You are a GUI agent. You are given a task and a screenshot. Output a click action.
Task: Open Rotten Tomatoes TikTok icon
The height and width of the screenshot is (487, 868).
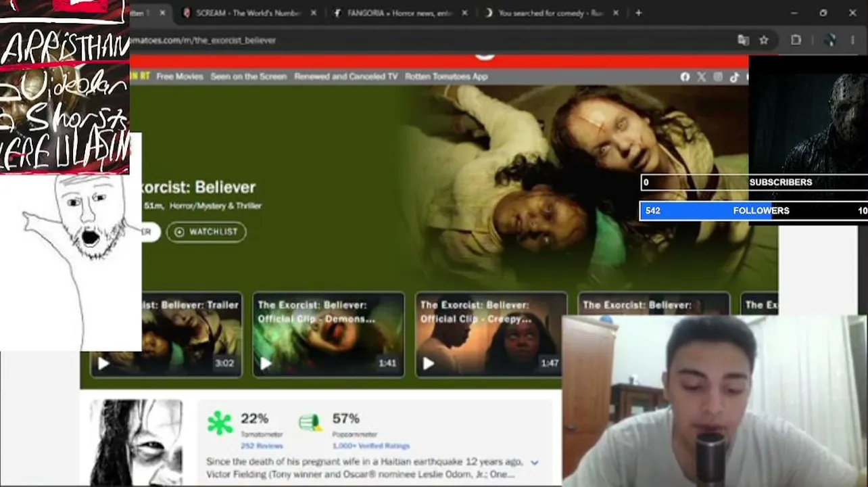pos(734,77)
